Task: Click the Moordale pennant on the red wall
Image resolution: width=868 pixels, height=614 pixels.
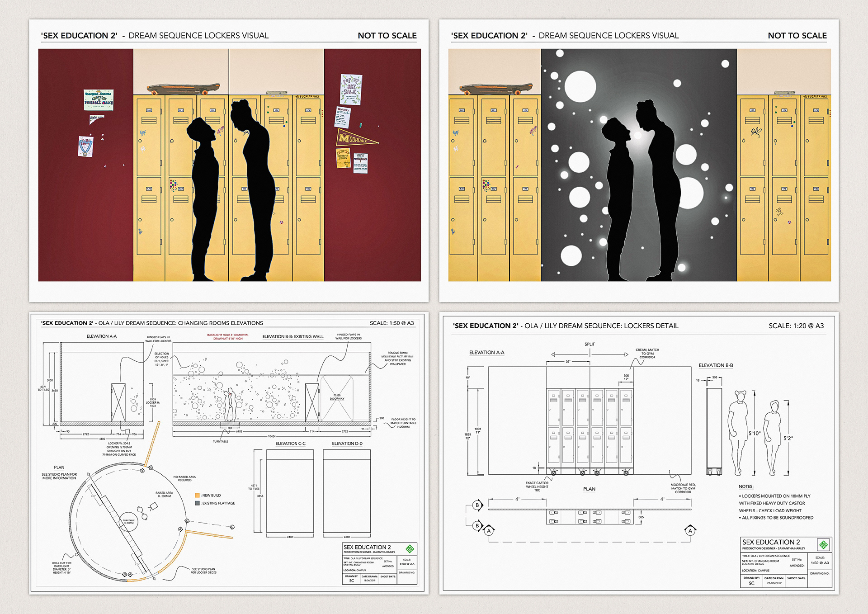Action: (x=357, y=137)
